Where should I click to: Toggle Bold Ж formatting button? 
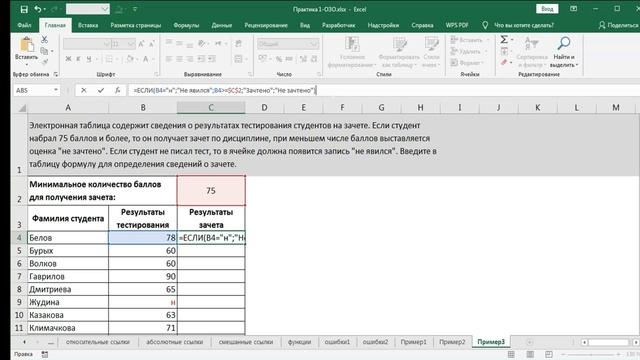coord(69,59)
